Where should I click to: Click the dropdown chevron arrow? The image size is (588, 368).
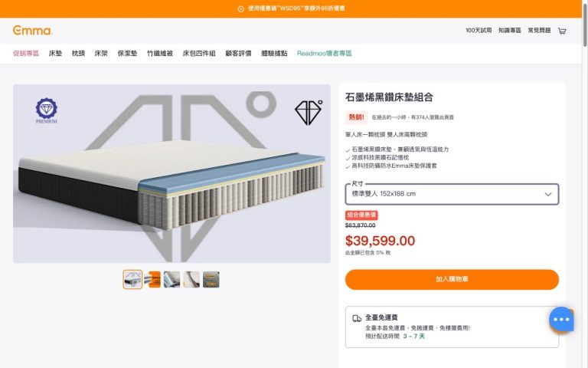(x=548, y=194)
